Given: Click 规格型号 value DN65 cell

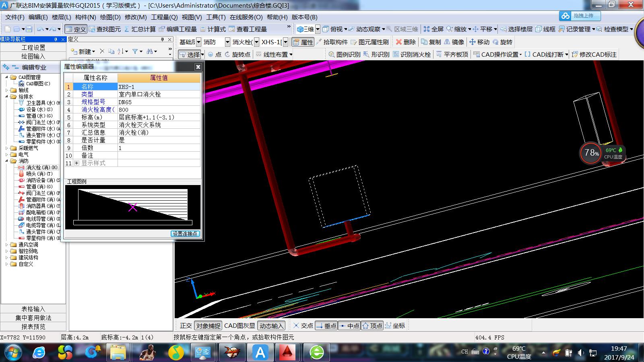Looking at the screenshot, I should [x=159, y=102].
